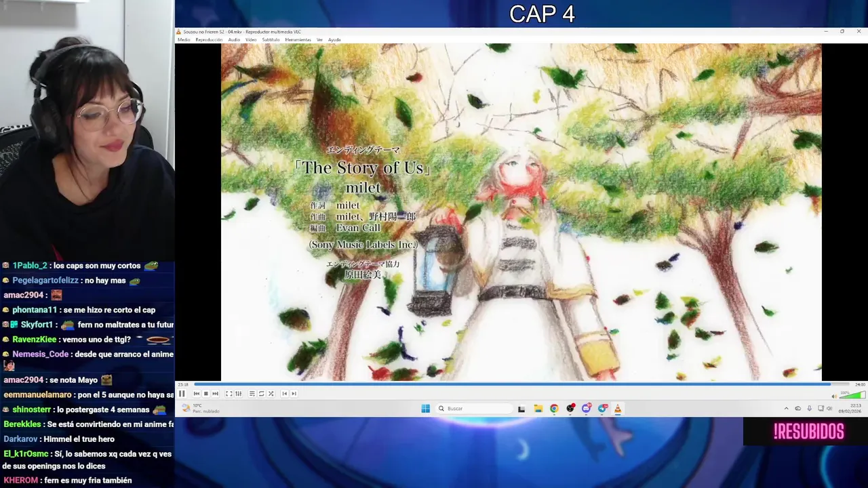Open the Task View taskbar icon
The width and height of the screenshot is (868, 488).
(521, 409)
